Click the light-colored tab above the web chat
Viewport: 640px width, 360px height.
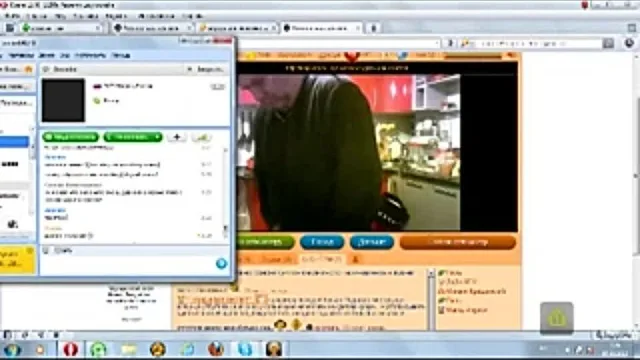322,259
